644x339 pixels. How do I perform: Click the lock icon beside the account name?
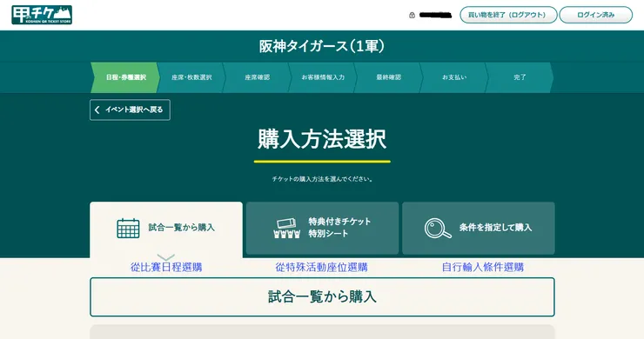pyautogui.click(x=412, y=15)
